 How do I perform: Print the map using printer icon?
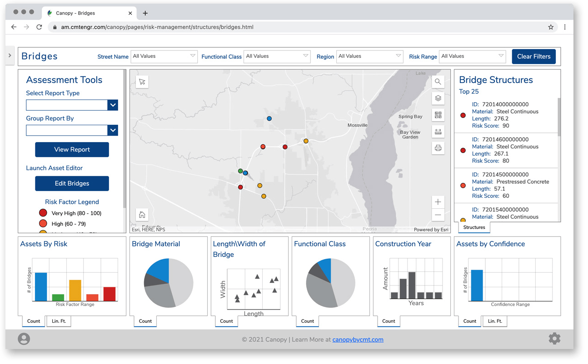tap(438, 148)
